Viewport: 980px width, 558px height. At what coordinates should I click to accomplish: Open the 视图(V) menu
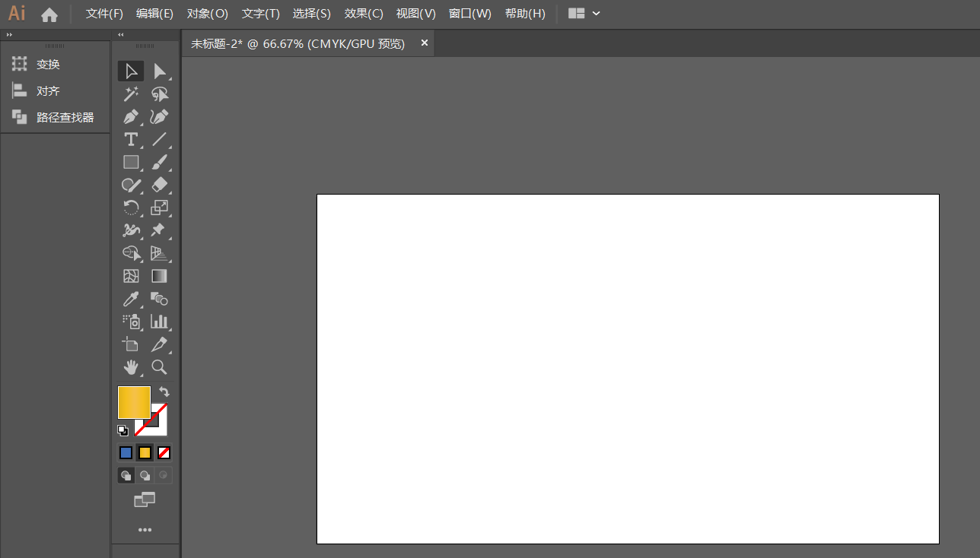pyautogui.click(x=415, y=14)
